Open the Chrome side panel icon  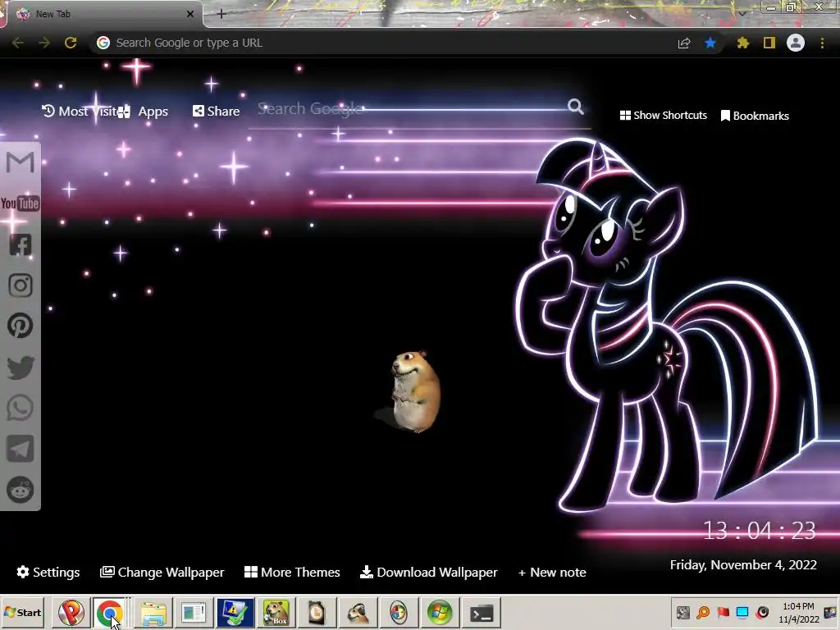(x=769, y=43)
